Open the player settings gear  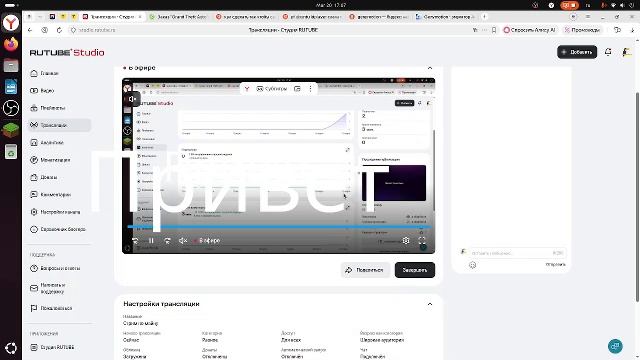pos(406,240)
